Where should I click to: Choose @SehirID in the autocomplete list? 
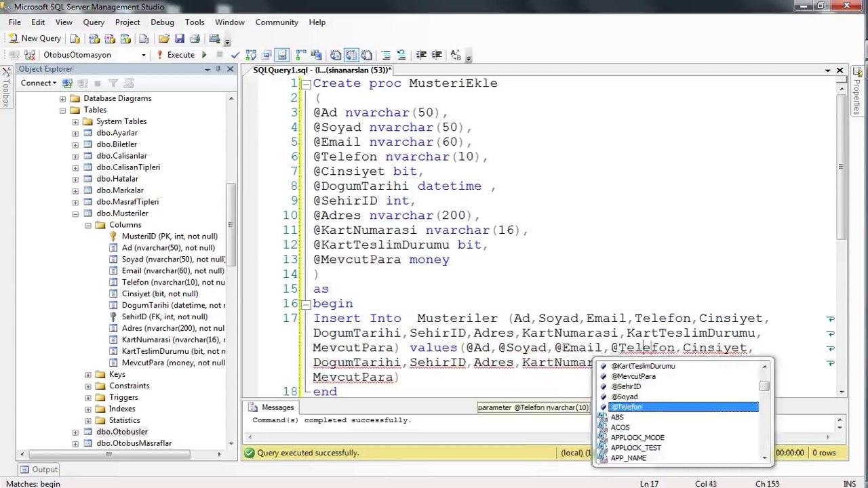(678, 386)
